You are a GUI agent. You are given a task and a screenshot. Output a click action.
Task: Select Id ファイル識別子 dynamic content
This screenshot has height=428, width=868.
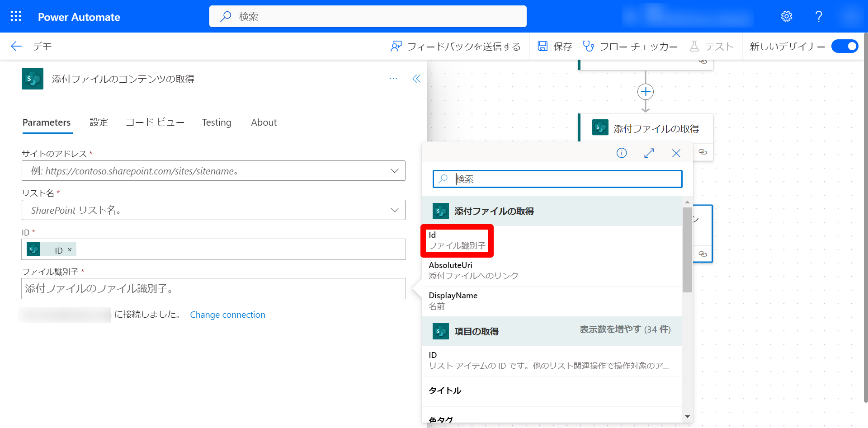[457, 241]
